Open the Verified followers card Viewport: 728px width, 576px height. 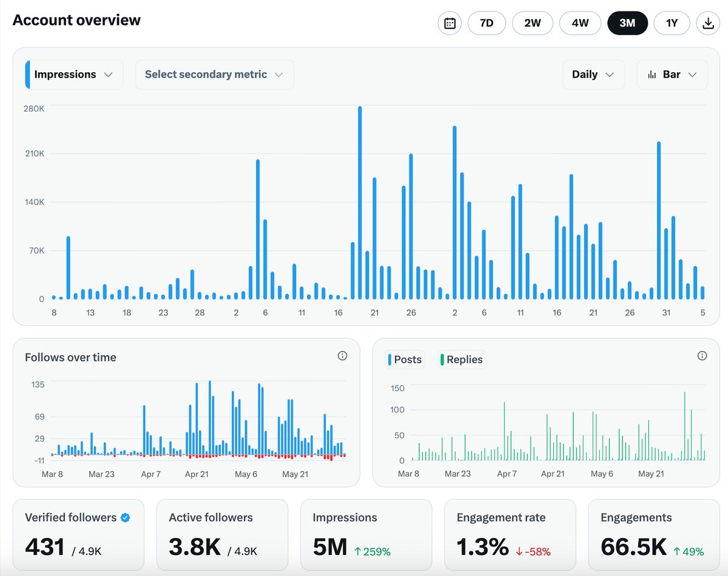click(78, 535)
